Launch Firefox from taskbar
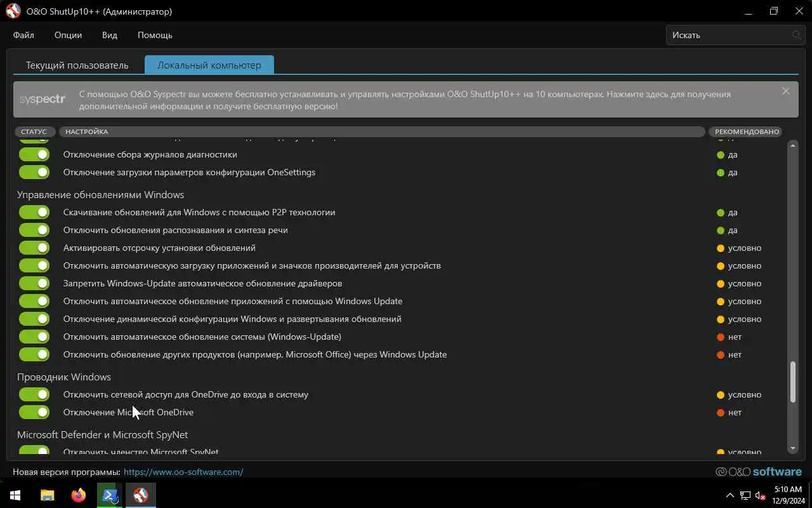The image size is (812, 508). [78, 495]
